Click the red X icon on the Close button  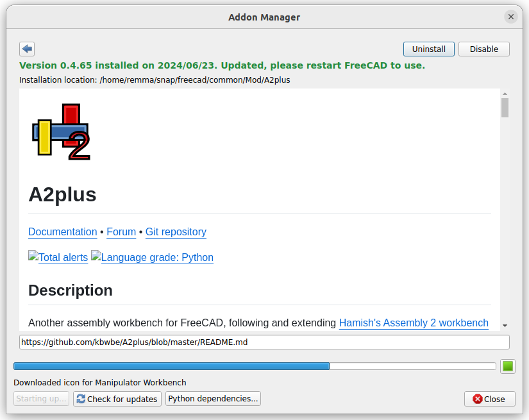pyautogui.click(x=477, y=399)
